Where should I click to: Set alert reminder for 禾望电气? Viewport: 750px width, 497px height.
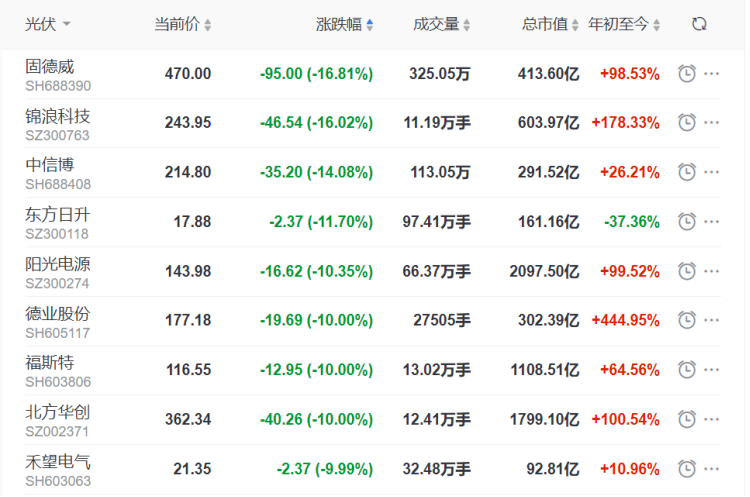(x=687, y=468)
